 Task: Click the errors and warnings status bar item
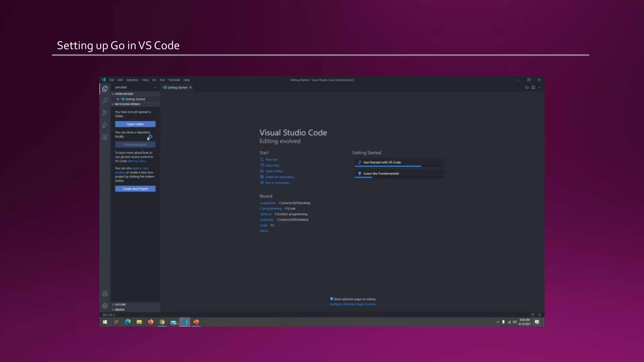click(109, 315)
